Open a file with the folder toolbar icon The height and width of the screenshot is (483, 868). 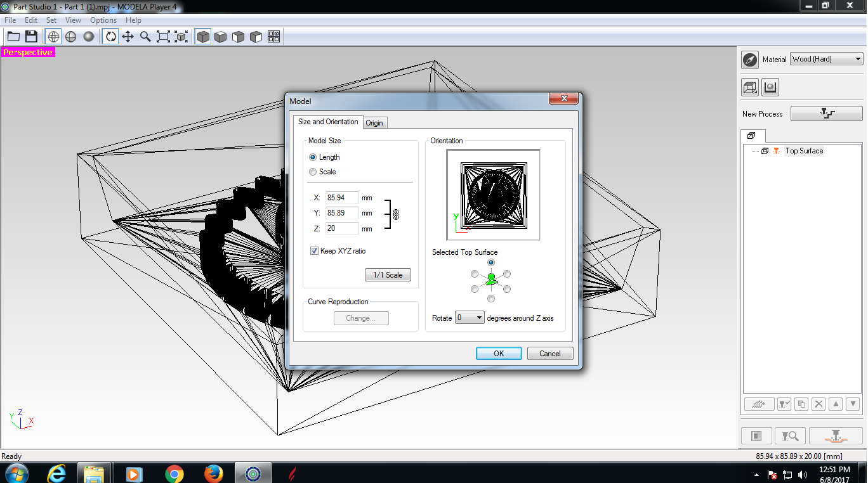coord(13,37)
